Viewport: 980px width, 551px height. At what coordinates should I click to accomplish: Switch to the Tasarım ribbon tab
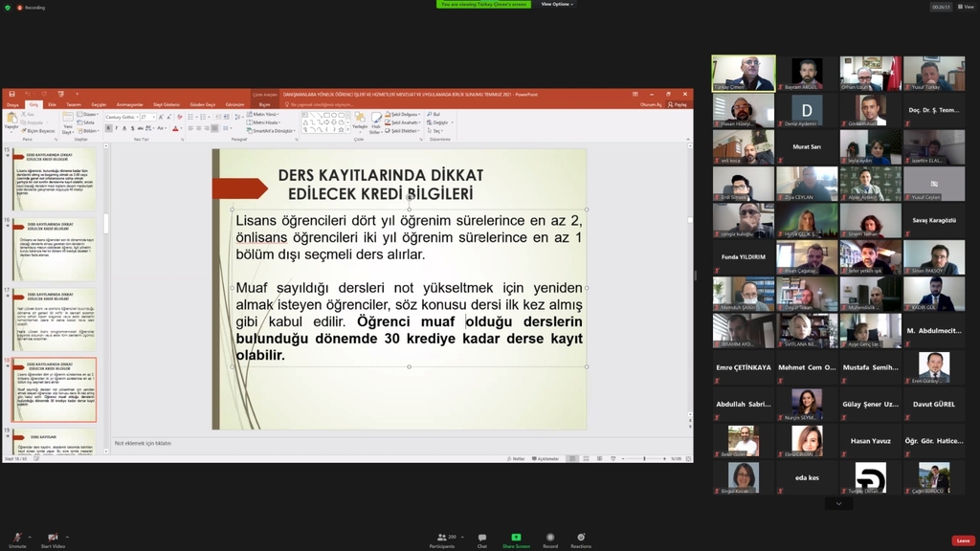coord(74,104)
